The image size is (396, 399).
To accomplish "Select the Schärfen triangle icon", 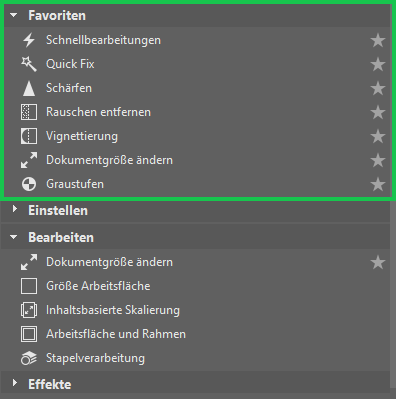I will [x=29, y=88].
